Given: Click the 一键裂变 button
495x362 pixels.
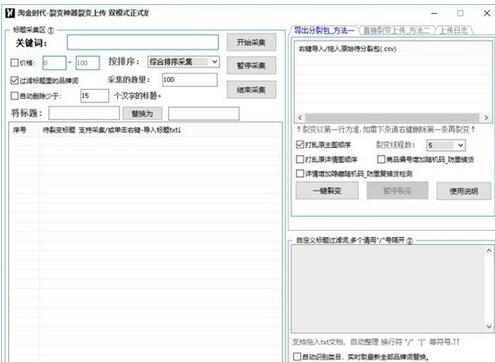Looking at the screenshot, I should click(327, 191).
